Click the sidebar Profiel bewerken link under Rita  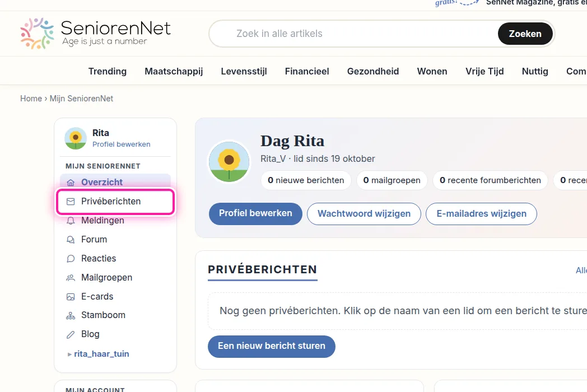click(122, 144)
